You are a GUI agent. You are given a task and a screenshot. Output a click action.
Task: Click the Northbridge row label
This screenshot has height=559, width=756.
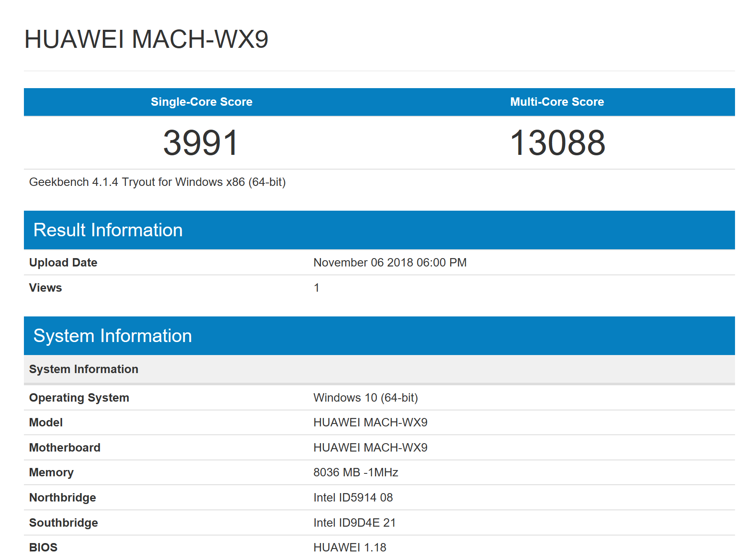coord(63,498)
